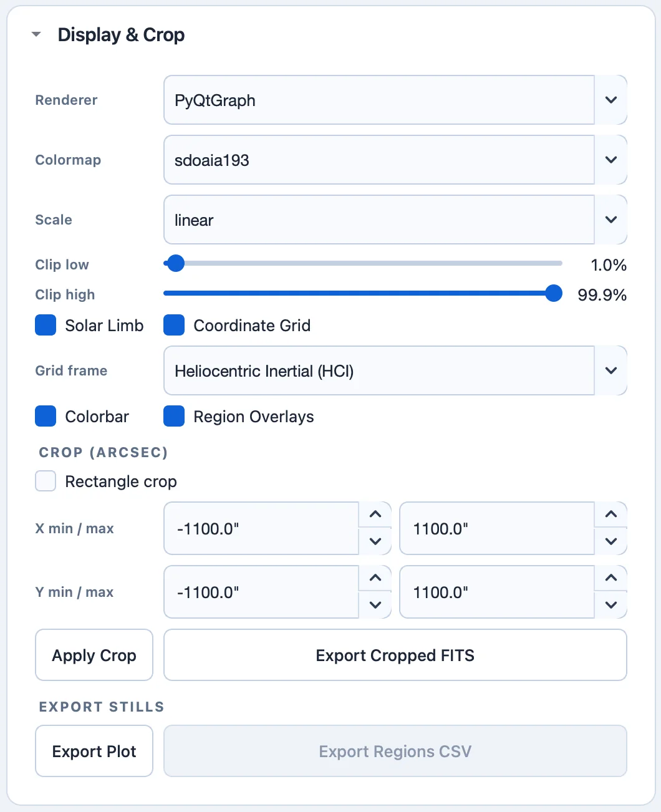This screenshot has height=812, width=661.
Task: Open the Grid frame dropdown
Action: 395,371
